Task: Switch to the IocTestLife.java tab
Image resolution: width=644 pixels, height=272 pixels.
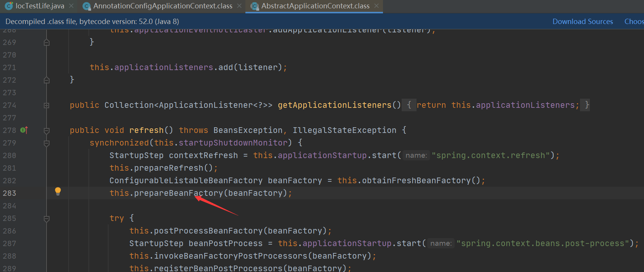Action: click(40, 6)
